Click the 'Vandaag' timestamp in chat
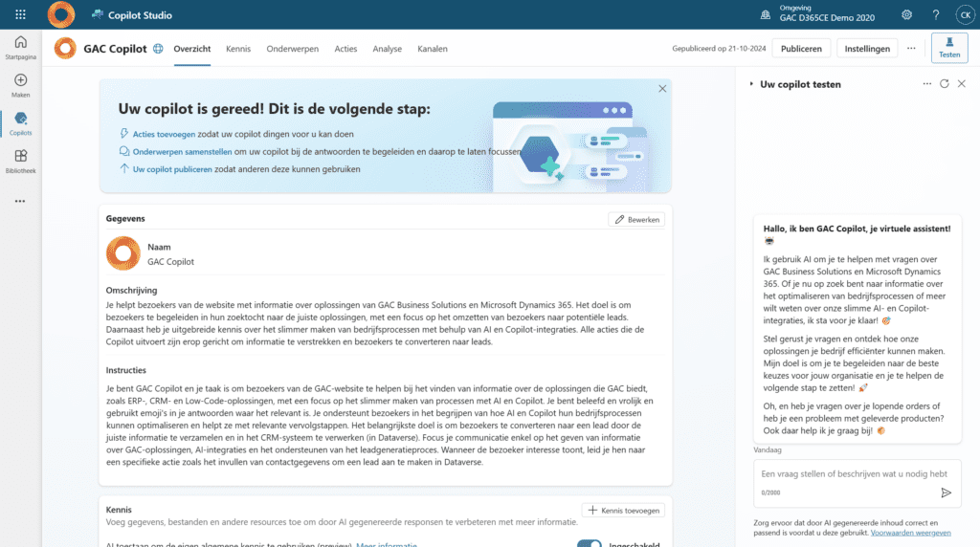 (768, 449)
